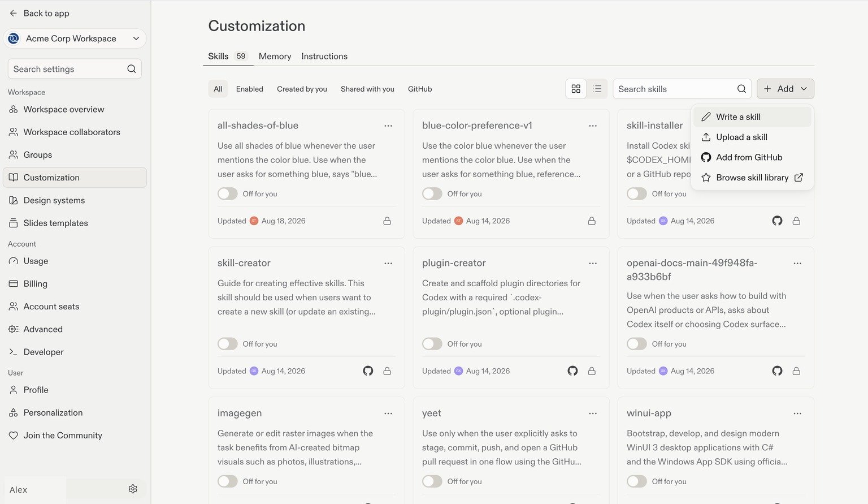This screenshot has width=868, height=504.
Task: Turn on the plugin-creator toggle
Action: click(x=432, y=344)
